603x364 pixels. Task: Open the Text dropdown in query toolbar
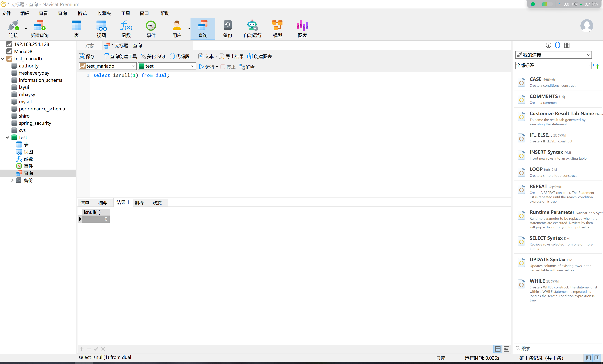pos(207,57)
